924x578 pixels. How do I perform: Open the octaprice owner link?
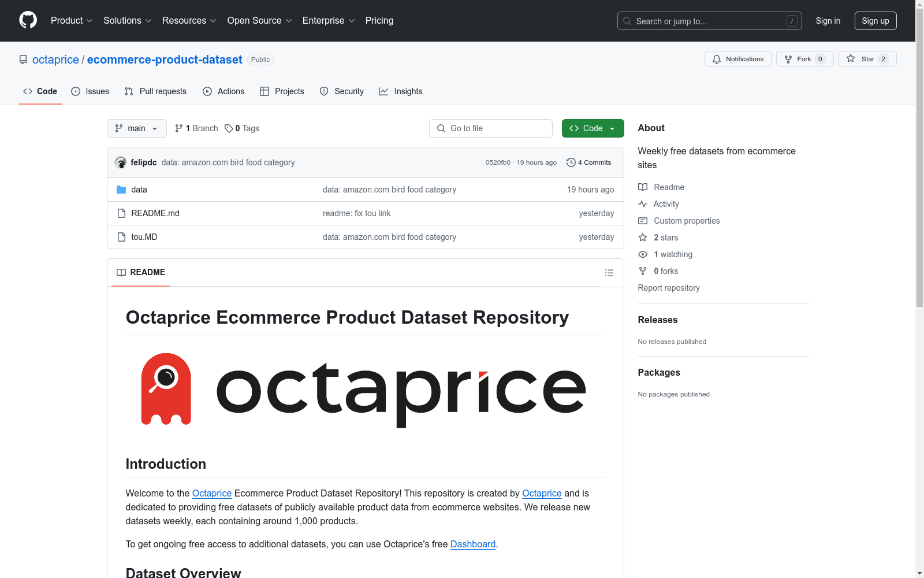55,60
